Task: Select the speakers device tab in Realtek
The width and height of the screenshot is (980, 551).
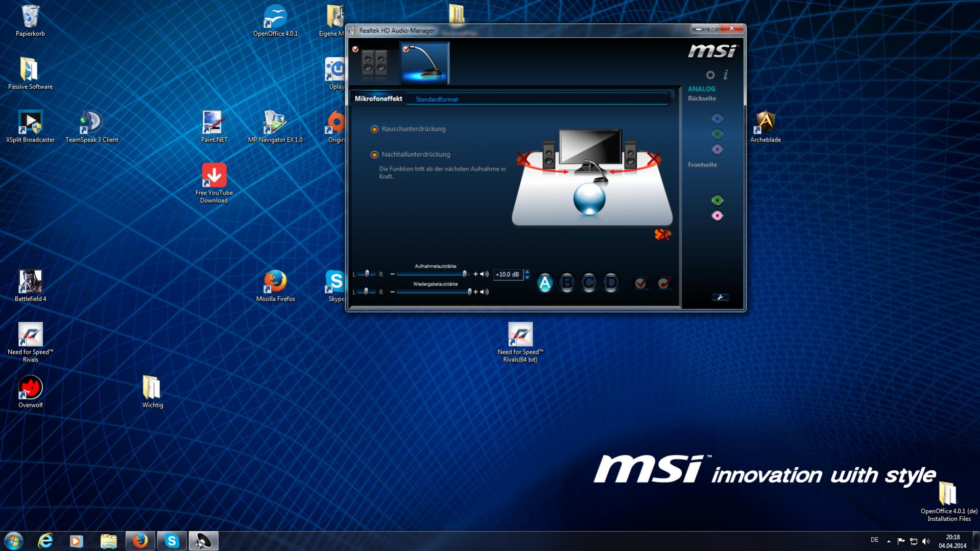Action: (374, 63)
